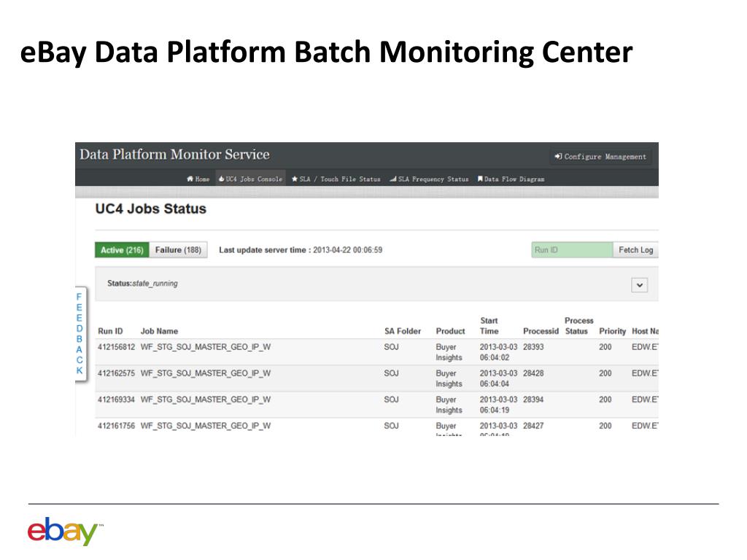Open the vertical FEEDBACK side tab

coord(80,334)
